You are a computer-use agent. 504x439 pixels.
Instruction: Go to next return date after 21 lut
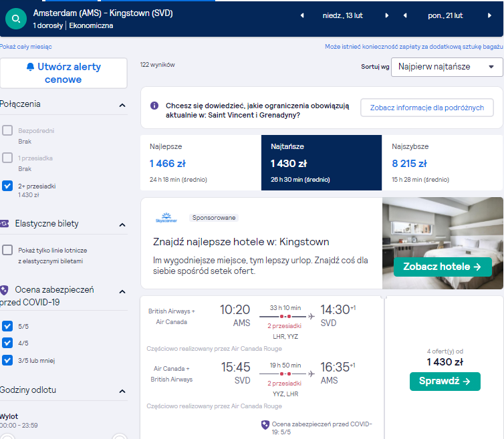[x=489, y=15]
